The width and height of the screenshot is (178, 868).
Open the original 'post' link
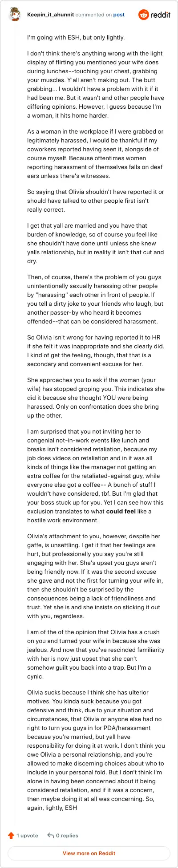click(119, 15)
